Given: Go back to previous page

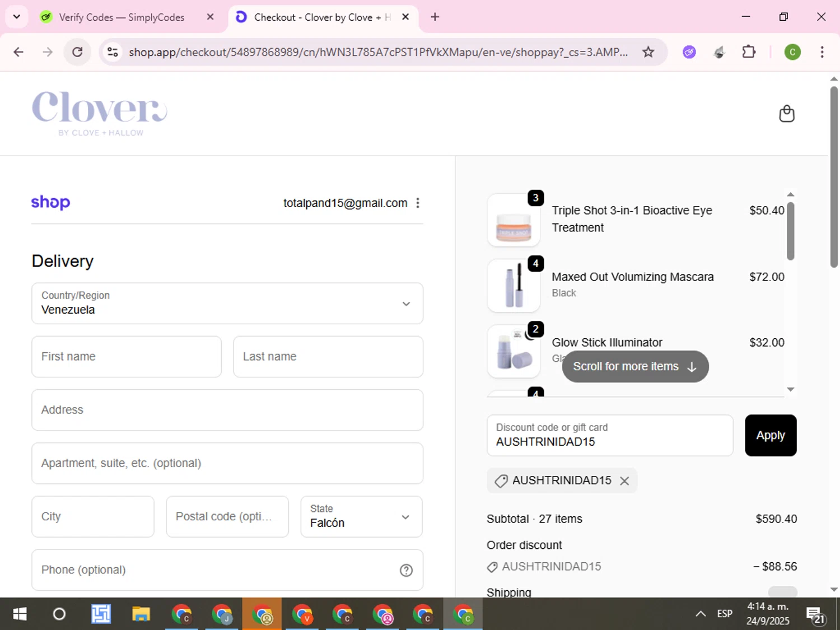Looking at the screenshot, I should tap(18, 52).
